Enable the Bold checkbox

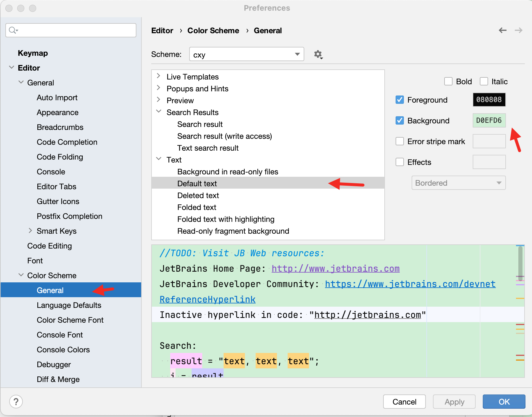pos(448,82)
